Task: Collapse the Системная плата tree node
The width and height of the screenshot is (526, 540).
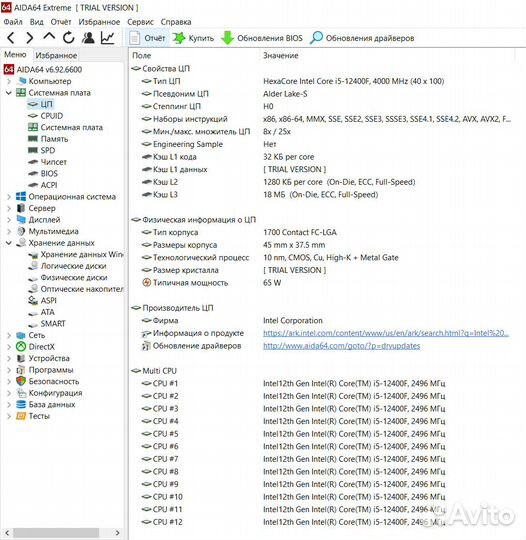Action: (9, 93)
